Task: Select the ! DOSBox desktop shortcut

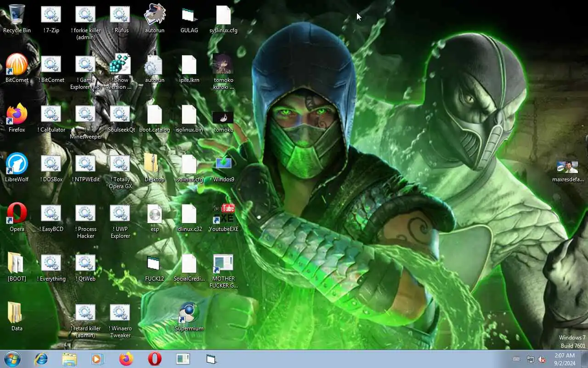Action: point(51,168)
